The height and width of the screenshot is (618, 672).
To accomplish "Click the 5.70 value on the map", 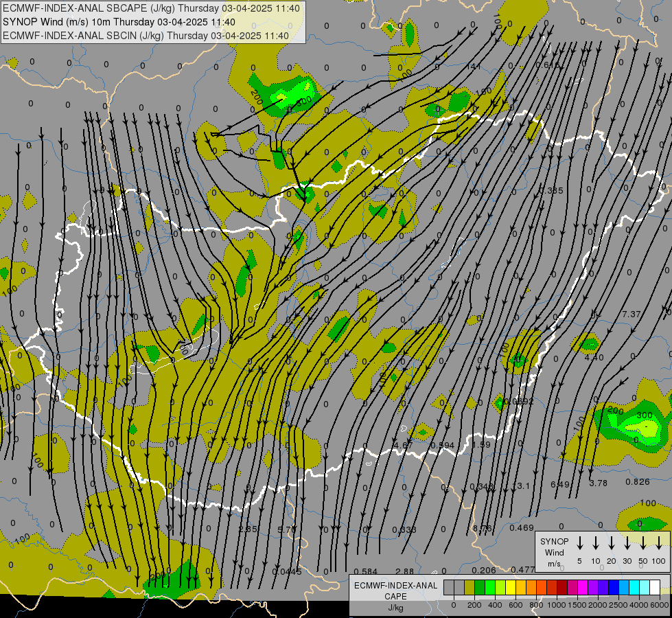I will (x=286, y=529).
